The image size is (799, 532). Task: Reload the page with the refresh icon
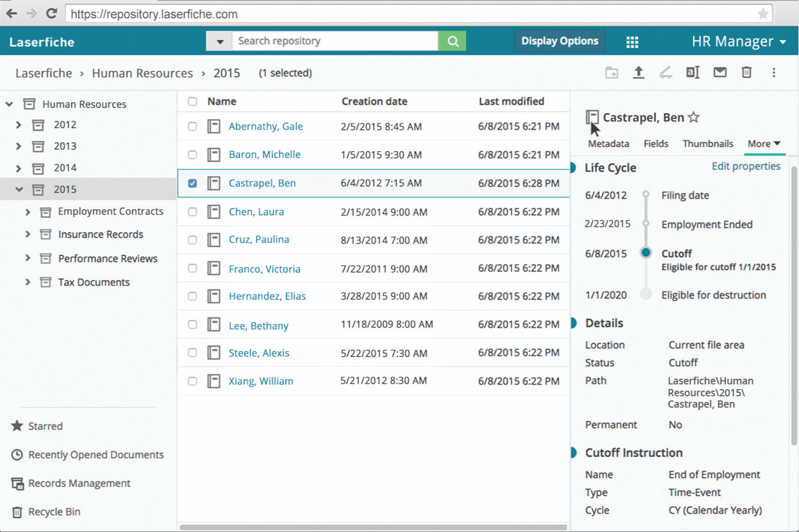51,13
